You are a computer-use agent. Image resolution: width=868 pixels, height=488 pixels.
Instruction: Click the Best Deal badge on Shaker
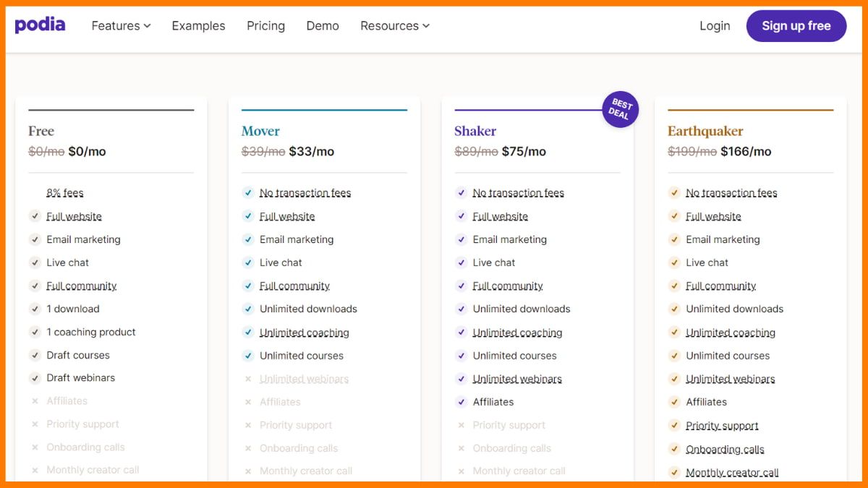tap(620, 109)
